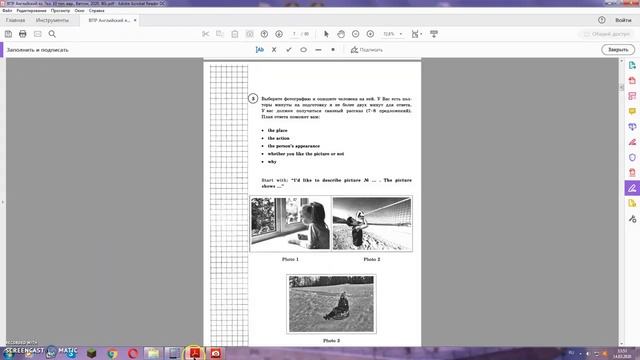Viewport: 640px width, 360px height.
Task: Click the print icon
Action: [23, 34]
